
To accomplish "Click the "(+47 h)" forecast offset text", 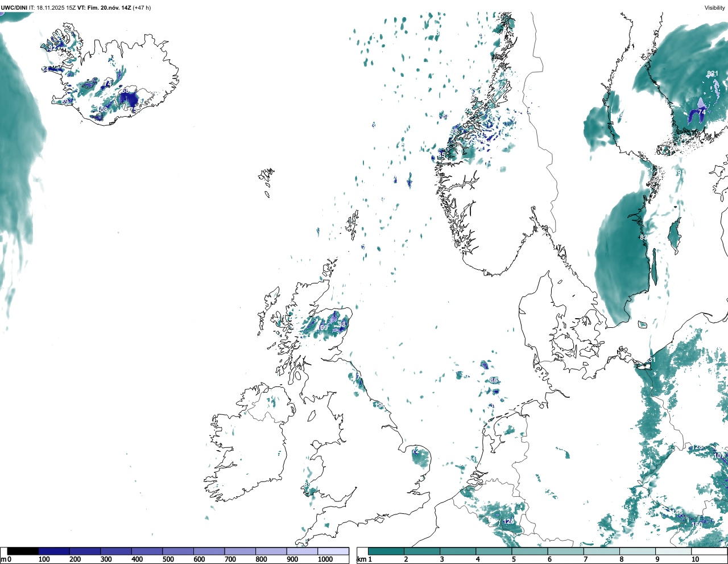I will [142, 8].
